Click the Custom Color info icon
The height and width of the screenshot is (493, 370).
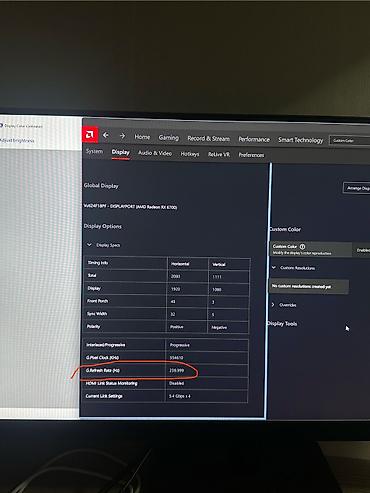coord(302,247)
